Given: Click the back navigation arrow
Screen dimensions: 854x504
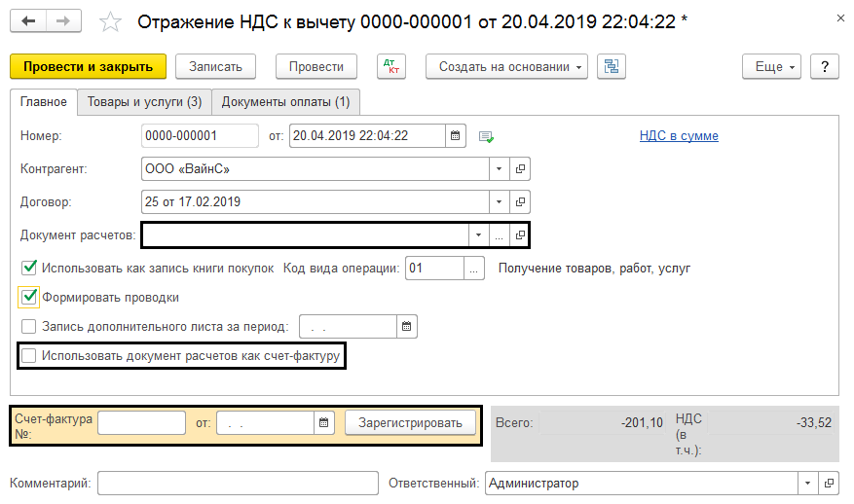Looking at the screenshot, I should pos(29,21).
